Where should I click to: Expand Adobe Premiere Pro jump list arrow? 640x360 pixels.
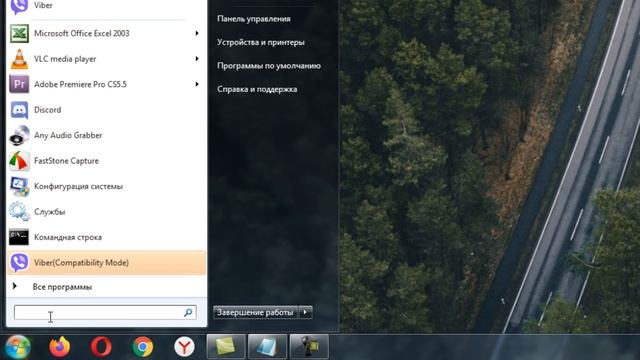197,84
